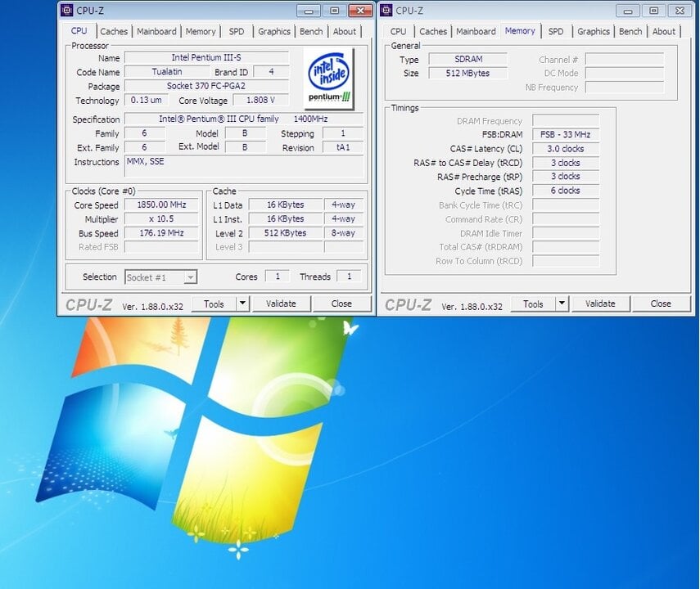Click Core Voltage value 1.808 V
Viewport: 700px width, 589px height.
261,100
